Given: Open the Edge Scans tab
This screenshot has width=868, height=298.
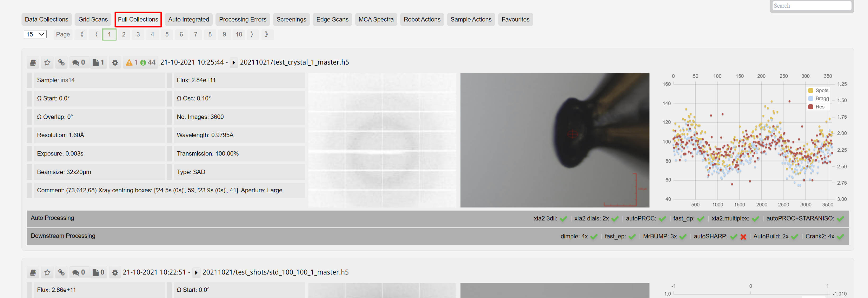Looking at the screenshot, I should [x=332, y=20].
